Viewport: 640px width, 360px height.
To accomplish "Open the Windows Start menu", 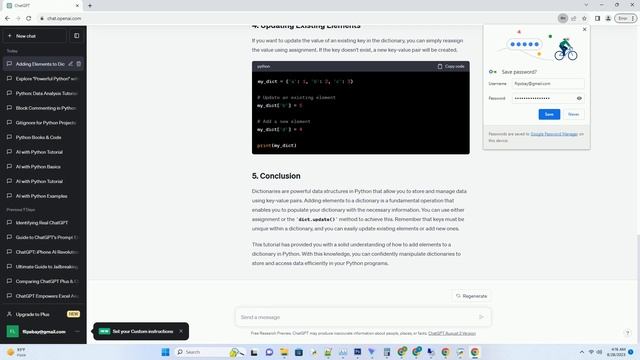I will coord(165,352).
